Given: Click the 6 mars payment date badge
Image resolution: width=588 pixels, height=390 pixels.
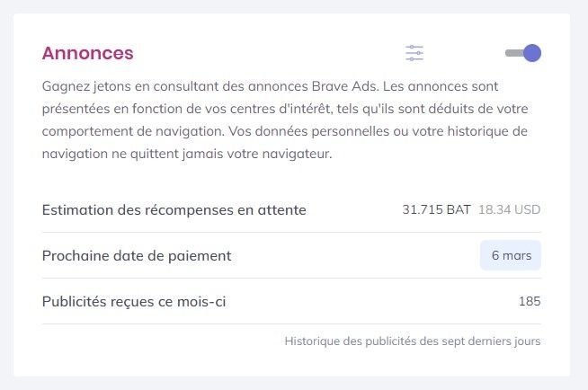Looking at the screenshot, I should (511, 255).
